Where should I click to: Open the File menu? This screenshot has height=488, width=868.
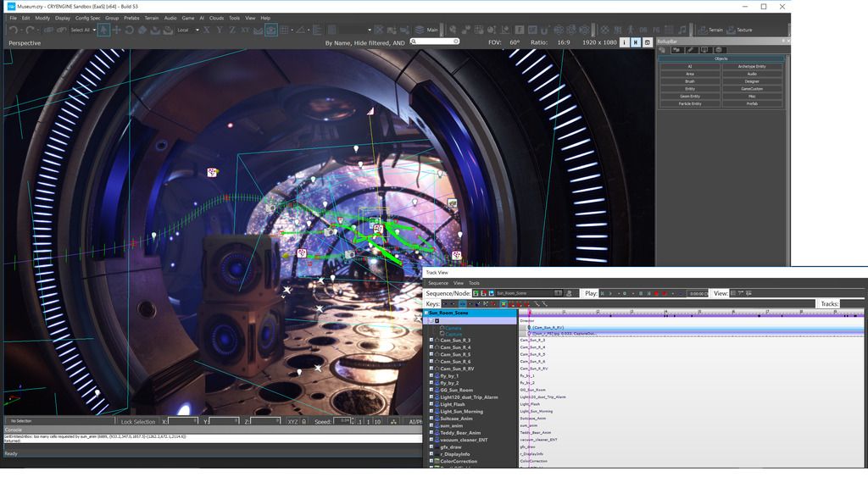(x=13, y=18)
